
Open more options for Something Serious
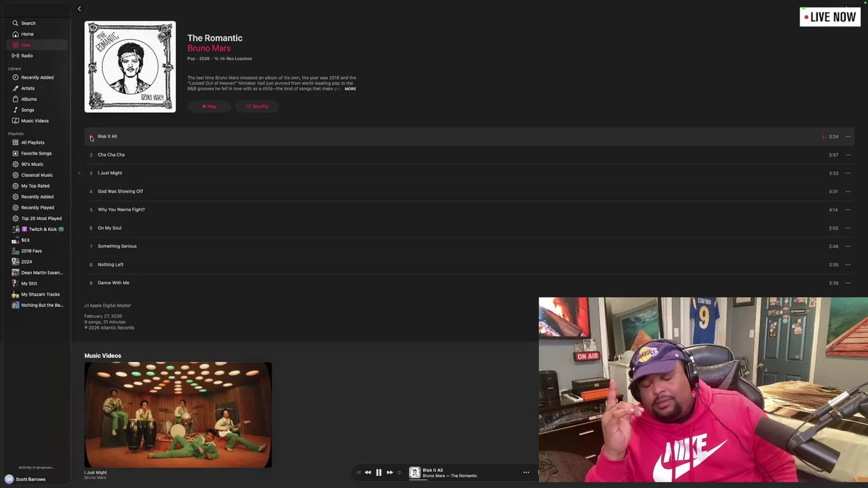[x=848, y=246]
